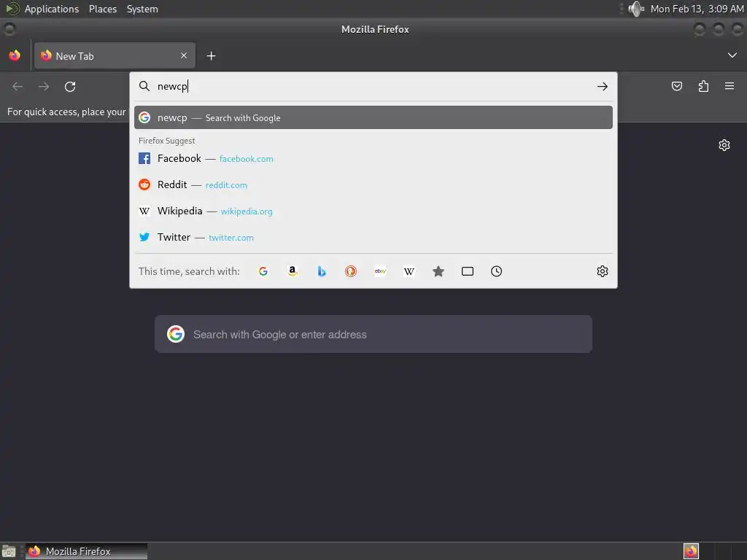The height and width of the screenshot is (560, 747).
Task: Save to Pocket icon
Action: (x=676, y=86)
